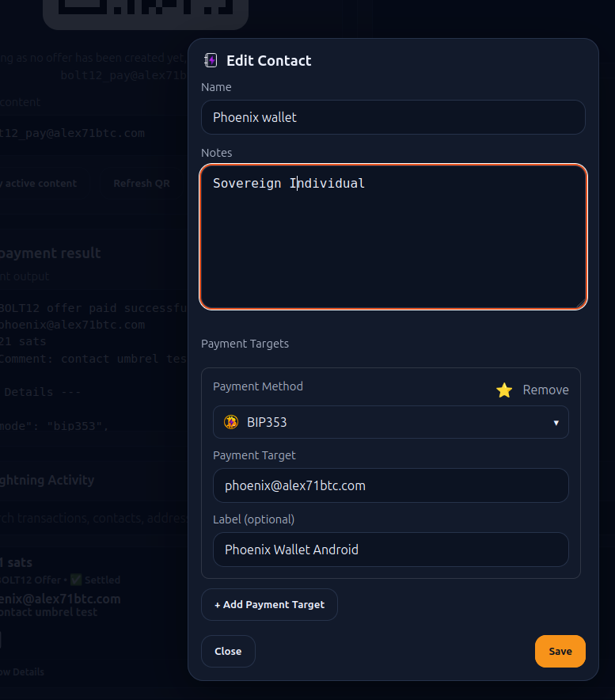Select the BIP353 payment method combo box
615x700 pixels.
(x=390, y=422)
